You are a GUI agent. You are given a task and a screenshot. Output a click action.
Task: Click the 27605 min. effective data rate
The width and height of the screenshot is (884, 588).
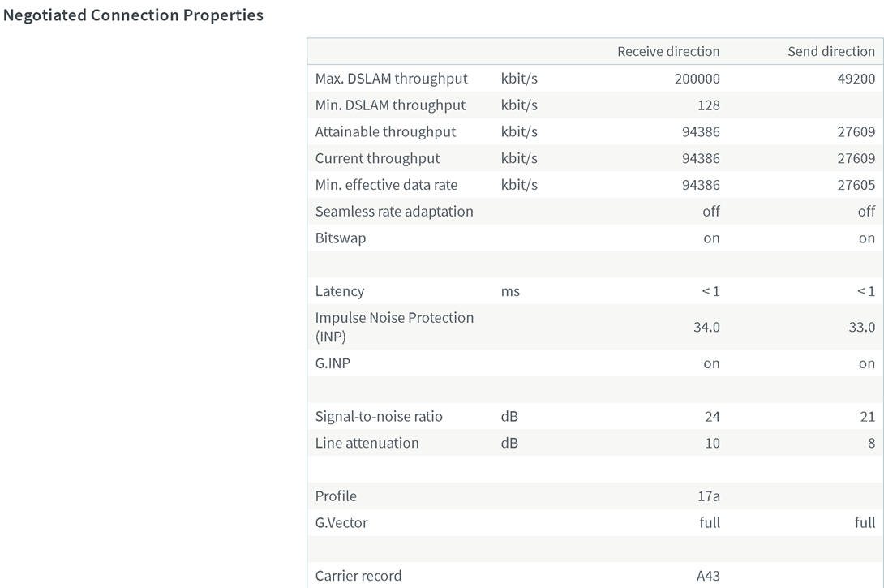click(856, 185)
